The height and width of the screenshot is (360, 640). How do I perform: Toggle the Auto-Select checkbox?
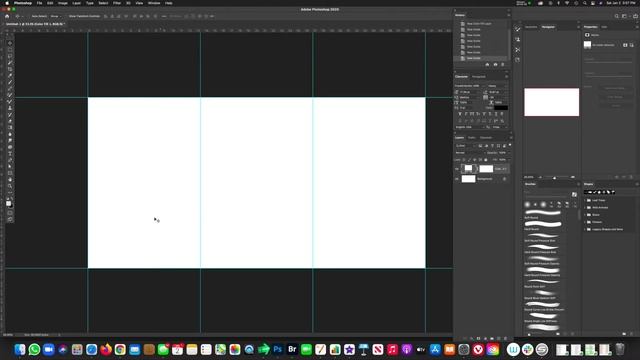click(x=30, y=16)
